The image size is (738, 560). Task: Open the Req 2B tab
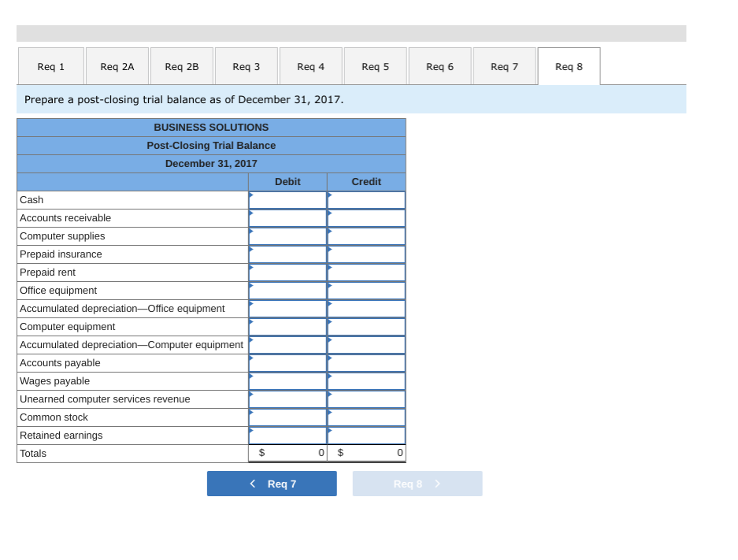(x=182, y=66)
